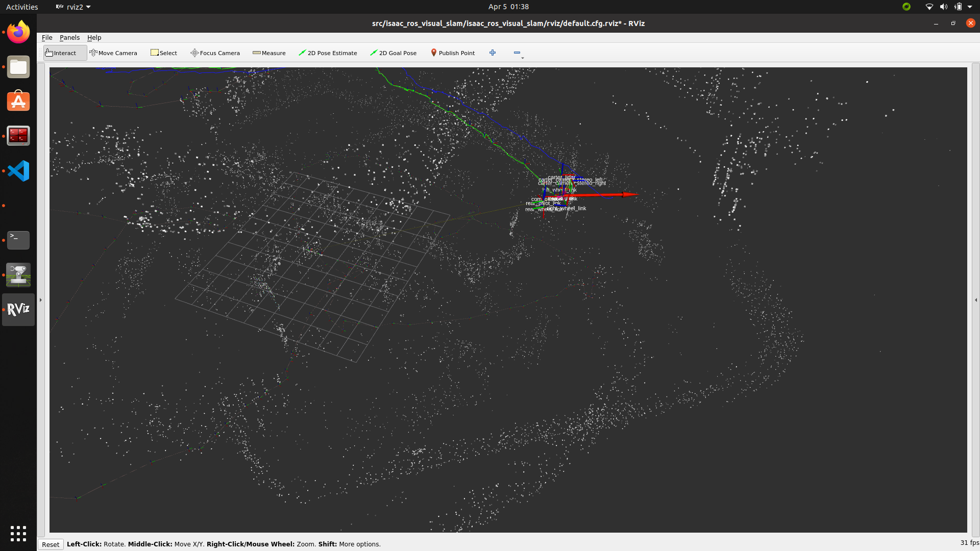Open the rviz2 application menu
This screenshot has height=551, width=980.
pos(73,7)
